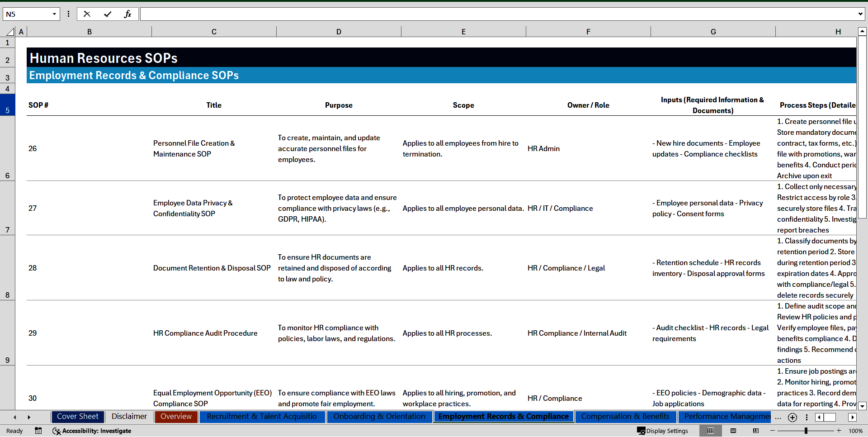Open the Onboarding & Orientation sheet tab

(x=379, y=416)
